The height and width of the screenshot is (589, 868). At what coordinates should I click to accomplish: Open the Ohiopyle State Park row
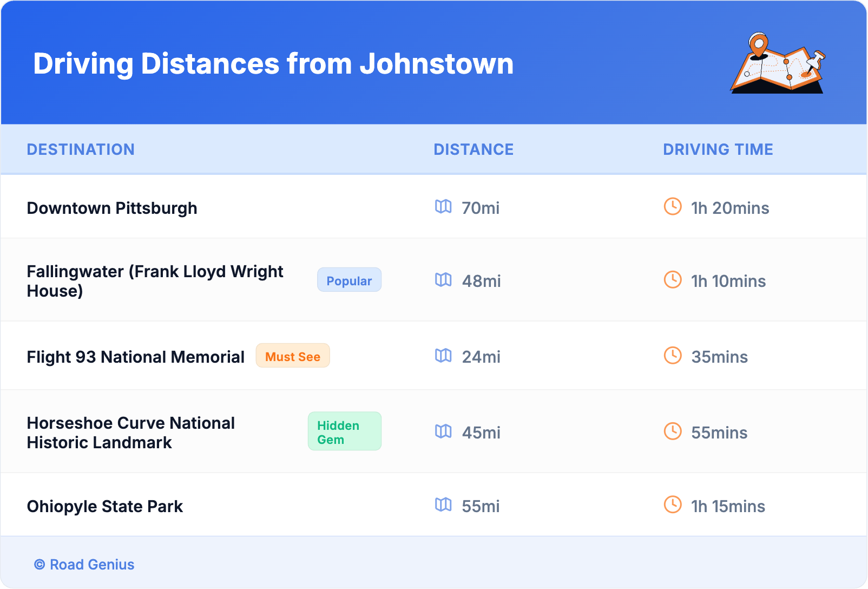point(105,507)
